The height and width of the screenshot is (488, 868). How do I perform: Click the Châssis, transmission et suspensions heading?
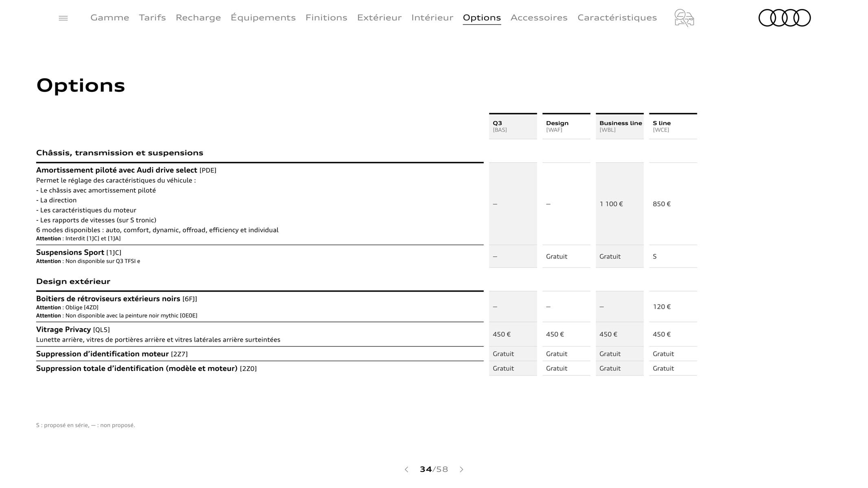click(x=120, y=153)
